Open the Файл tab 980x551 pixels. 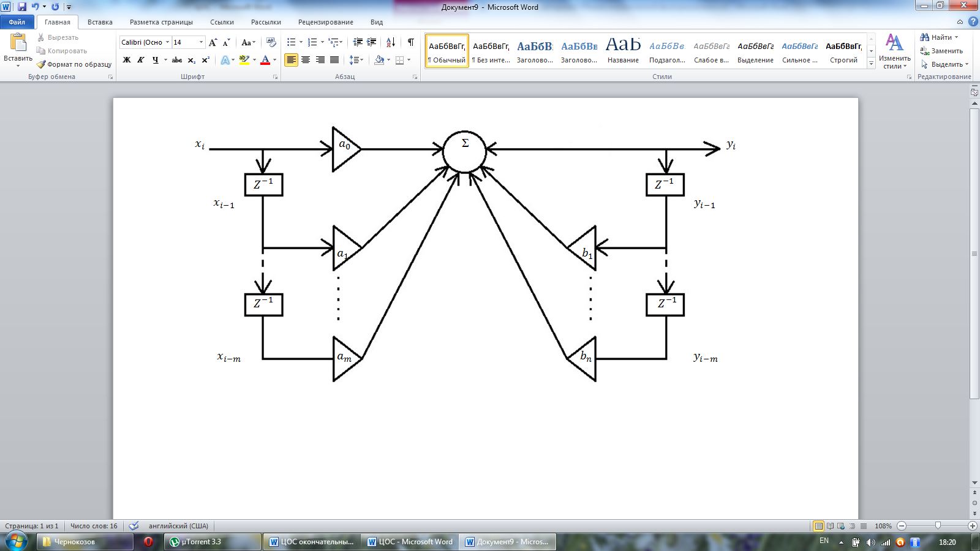click(x=17, y=22)
